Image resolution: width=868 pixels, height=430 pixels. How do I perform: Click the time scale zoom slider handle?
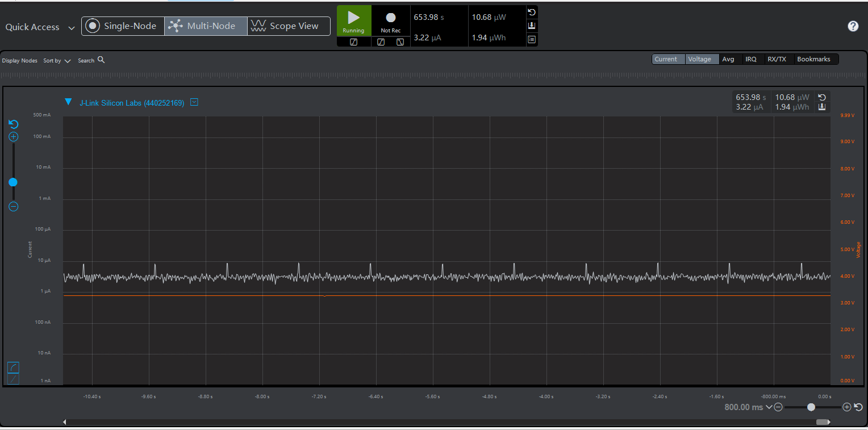[811, 407]
